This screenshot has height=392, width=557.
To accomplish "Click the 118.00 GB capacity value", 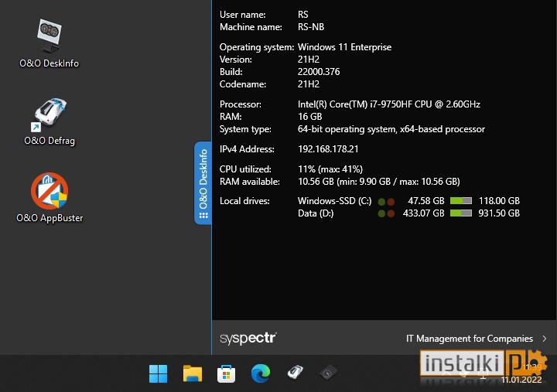I will [499, 201].
